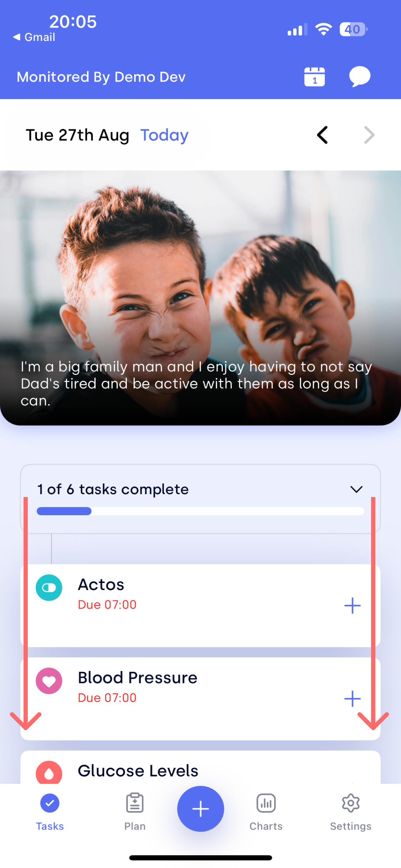The height and width of the screenshot is (868, 401).
Task: Go to previous day arrow
Action: tap(322, 135)
